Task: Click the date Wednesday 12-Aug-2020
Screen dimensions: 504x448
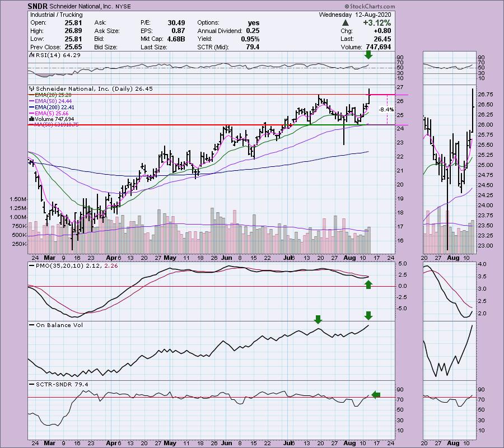Action: click(x=355, y=15)
